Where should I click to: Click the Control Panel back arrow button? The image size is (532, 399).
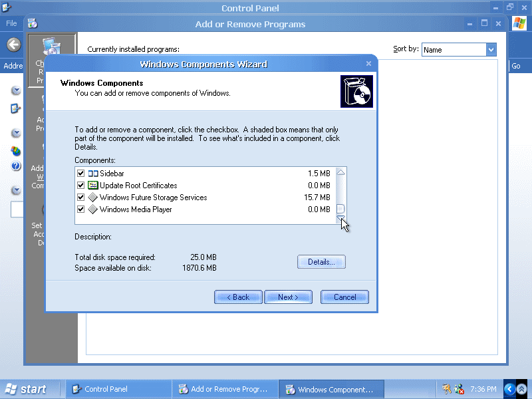pyautogui.click(x=14, y=45)
